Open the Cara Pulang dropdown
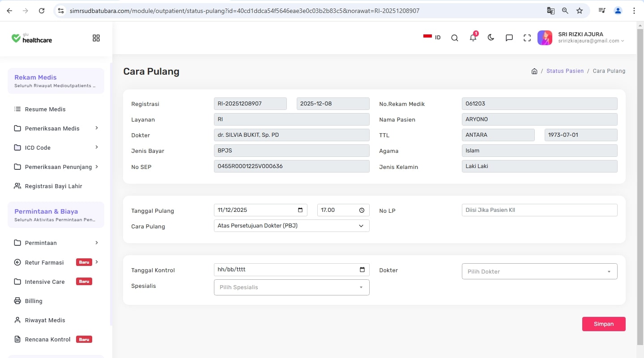644x358 pixels. (292, 226)
